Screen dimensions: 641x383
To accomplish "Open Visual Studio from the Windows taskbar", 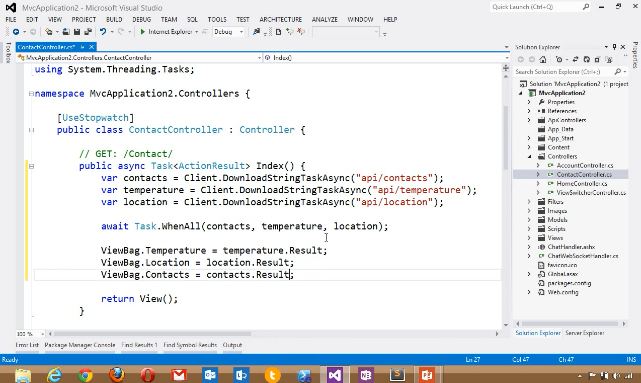I will click(334, 374).
